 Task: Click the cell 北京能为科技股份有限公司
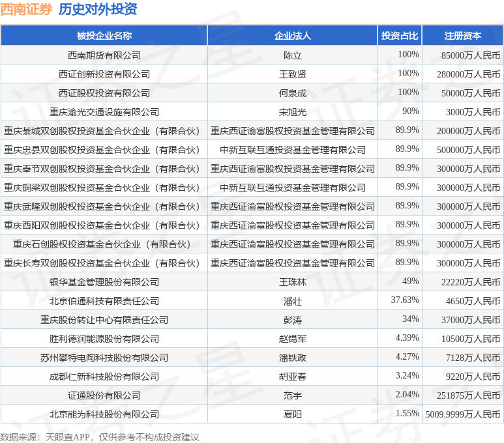coord(104,414)
